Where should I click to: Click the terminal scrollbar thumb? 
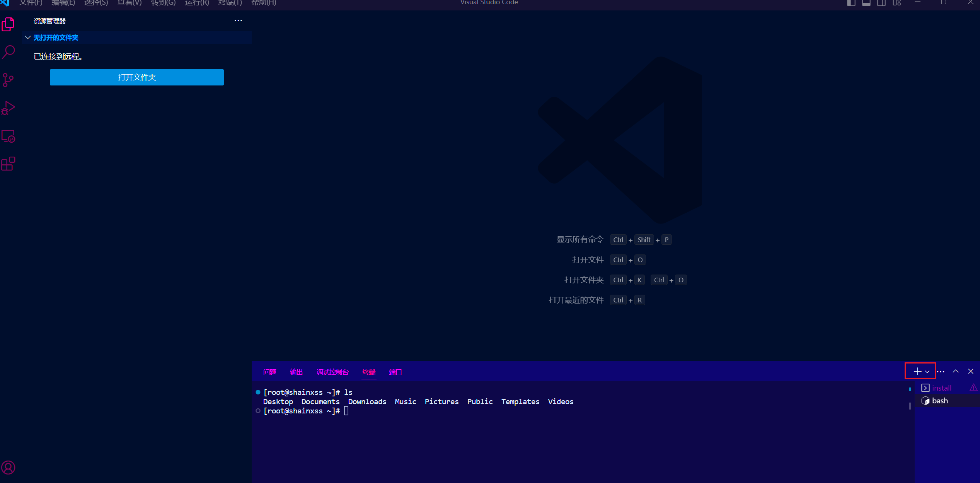(x=910, y=406)
